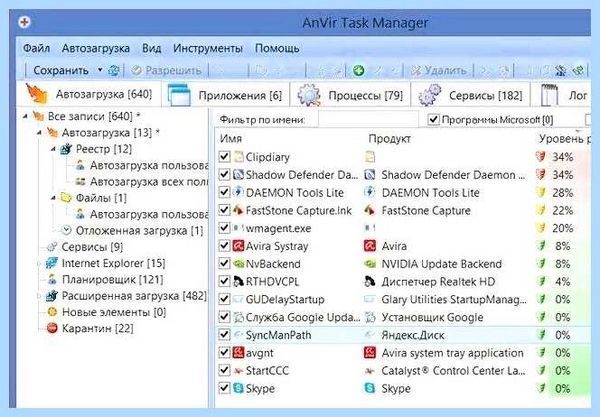The width and height of the screenshot is (600, 417).
Task: Click the Shadow Defender Daemon row icon
Action: (x=239, y=174)
